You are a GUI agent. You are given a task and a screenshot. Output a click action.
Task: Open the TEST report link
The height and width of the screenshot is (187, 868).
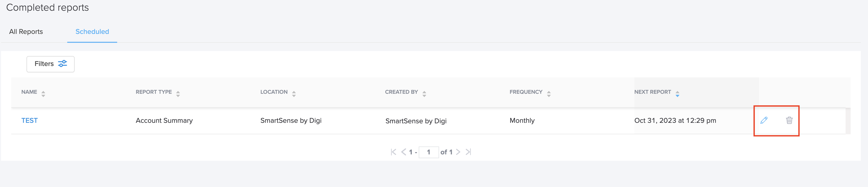point(30,121)
